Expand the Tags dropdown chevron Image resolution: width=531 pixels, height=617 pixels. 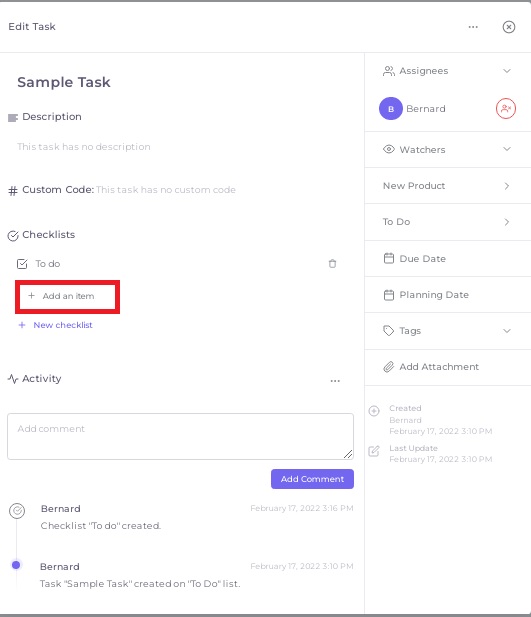click(507, 331)
